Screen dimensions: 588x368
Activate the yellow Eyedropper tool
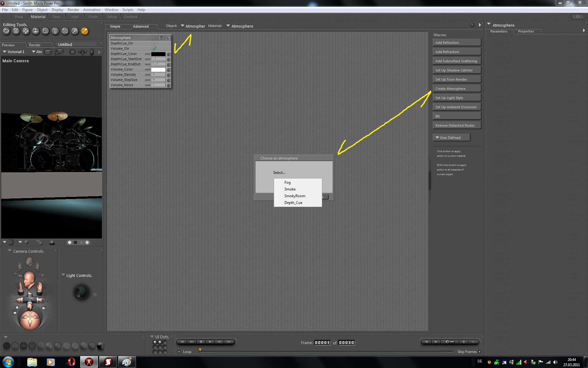click(85, 31)
